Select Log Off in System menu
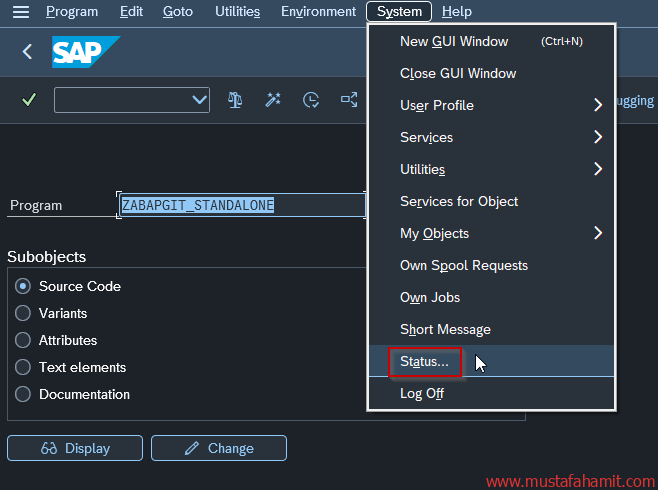 click(421, 393)
